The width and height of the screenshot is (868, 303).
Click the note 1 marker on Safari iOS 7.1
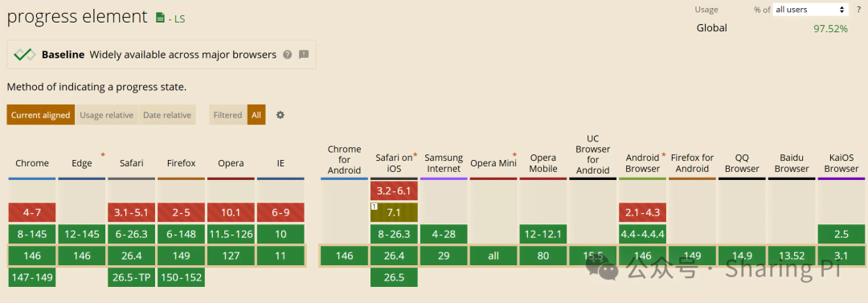[x=374, y=206]
